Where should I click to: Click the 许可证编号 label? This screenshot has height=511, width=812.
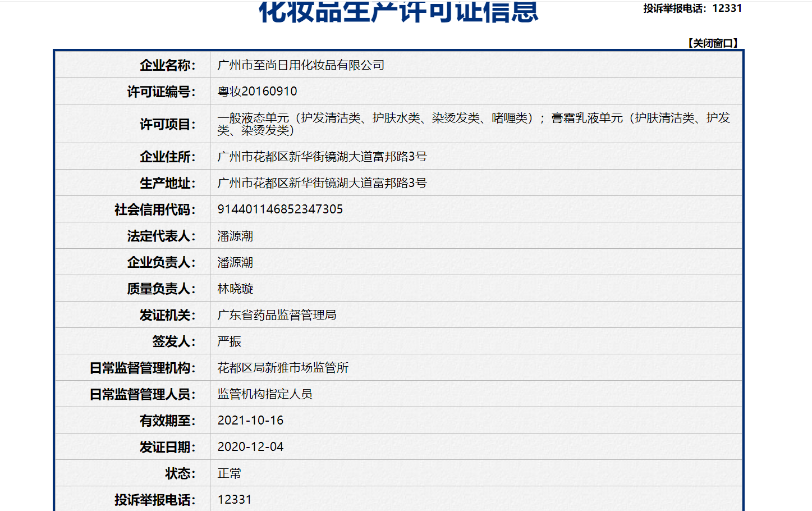(161, 92)
